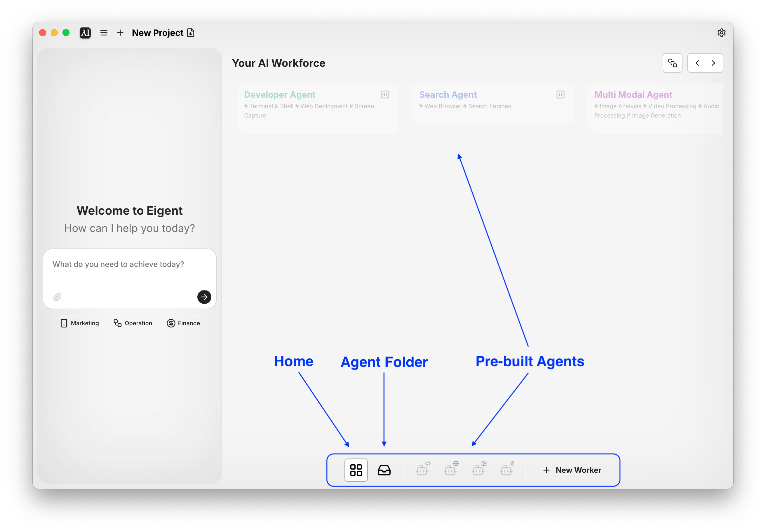Screen dimensions: 766x532
Task: Click the New Worker button
Action: click(572, 470)
